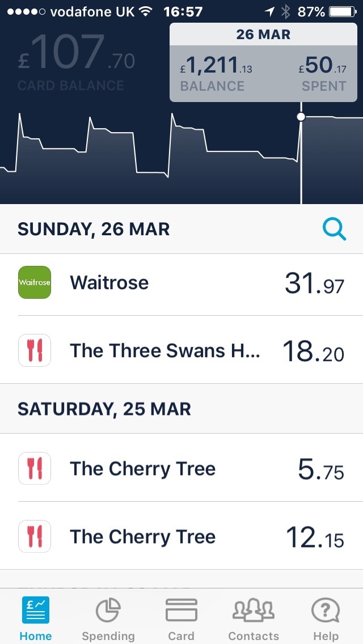
Task: Open the Card tab
Action: click(x=181, y=619)
